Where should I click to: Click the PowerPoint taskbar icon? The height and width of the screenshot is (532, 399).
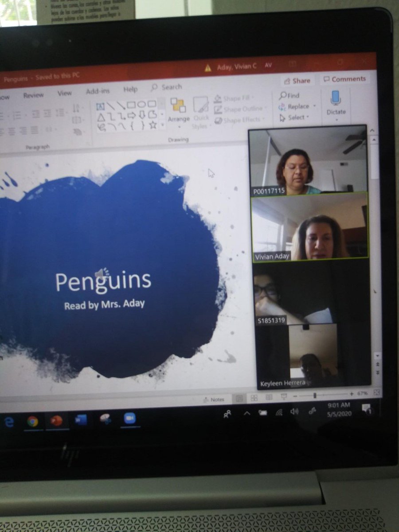pyautogui.click(x=56, y=421)
